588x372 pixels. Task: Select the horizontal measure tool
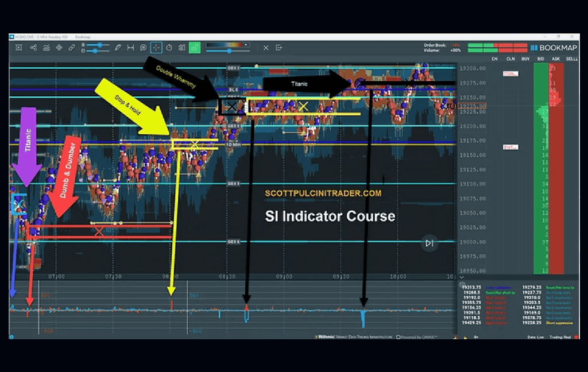130,48
